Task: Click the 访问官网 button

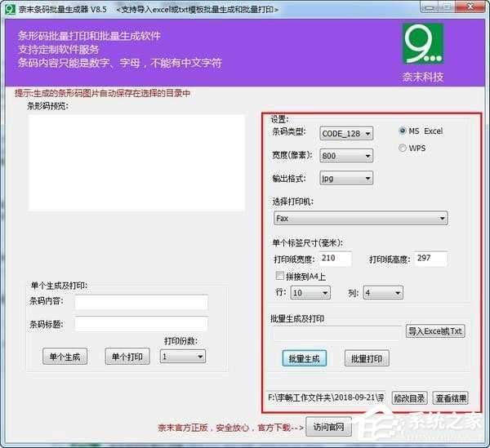Action: 328,427
